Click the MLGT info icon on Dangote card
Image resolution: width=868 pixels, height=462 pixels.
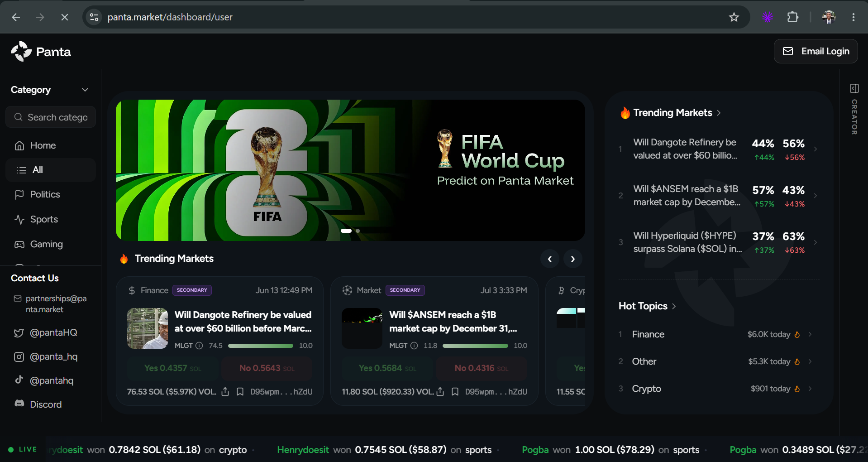coord(199,346)
